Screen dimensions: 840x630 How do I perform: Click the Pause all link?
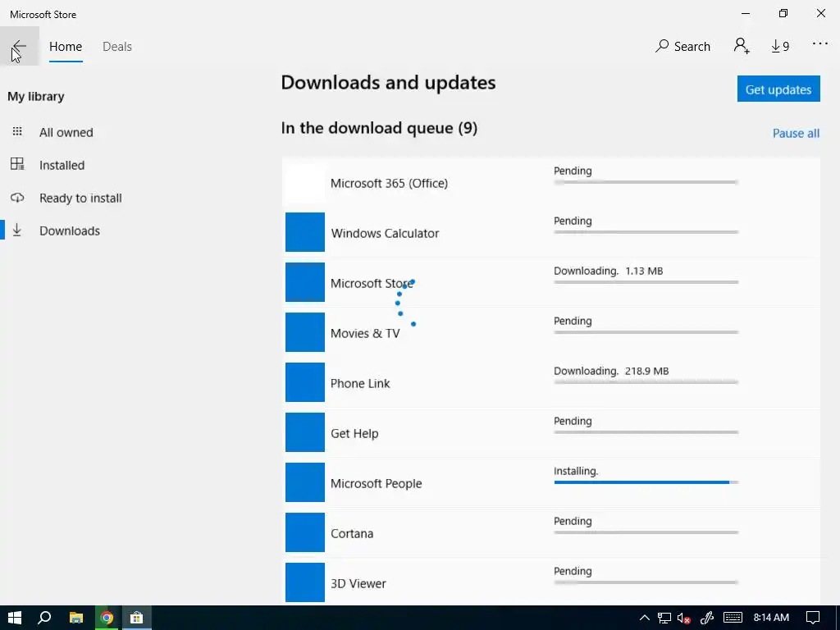[796, 133]
